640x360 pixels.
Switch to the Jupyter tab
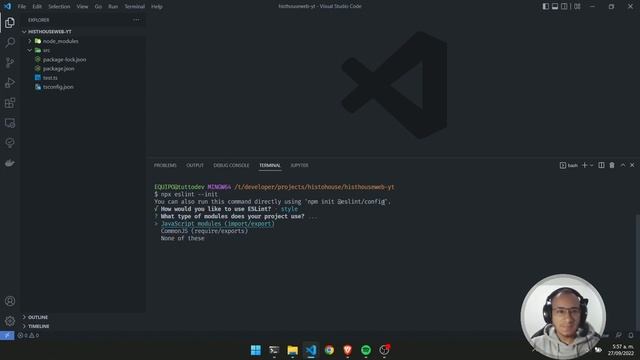299,165
